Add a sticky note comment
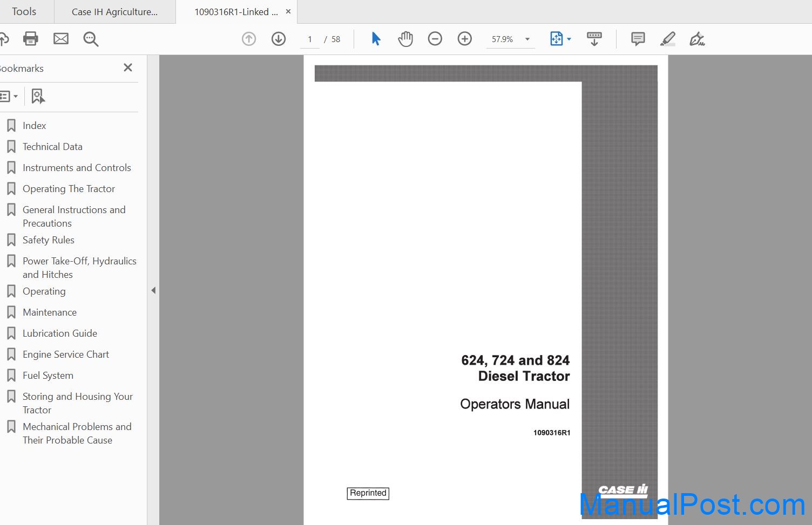Screen dimensions: 812x525 pos(638,39)
